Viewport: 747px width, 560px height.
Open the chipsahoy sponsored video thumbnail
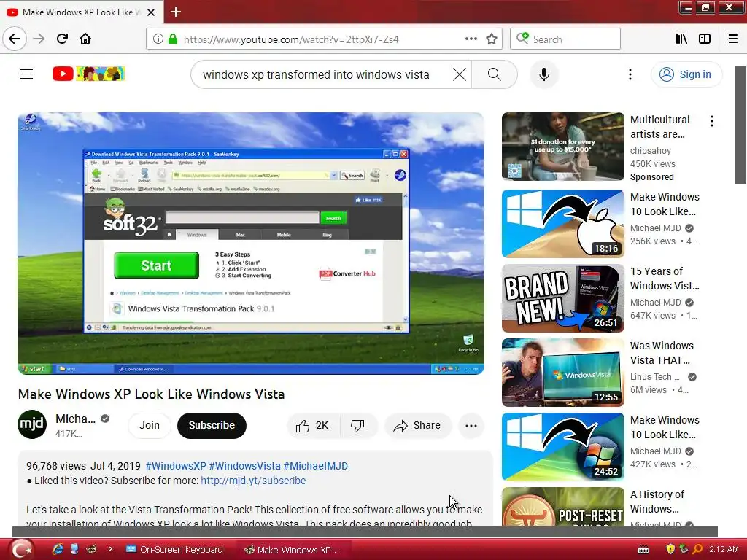[x=562, y=146]
